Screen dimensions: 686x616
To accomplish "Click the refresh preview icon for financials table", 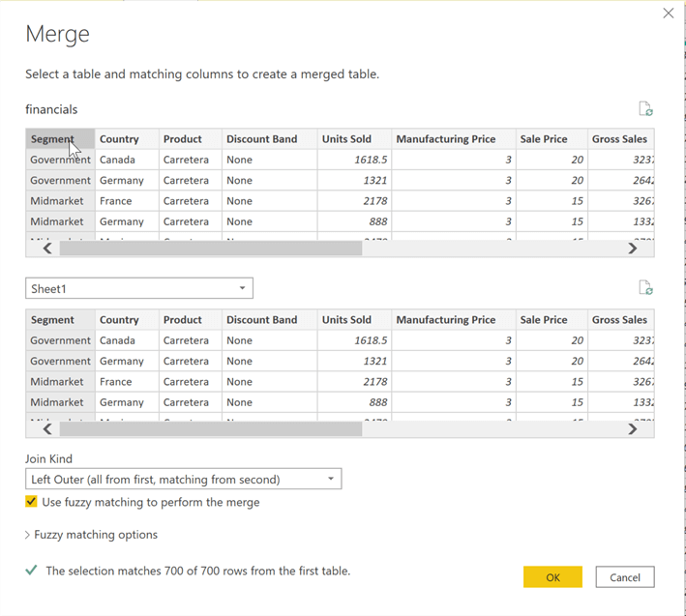I will [645, 109].
